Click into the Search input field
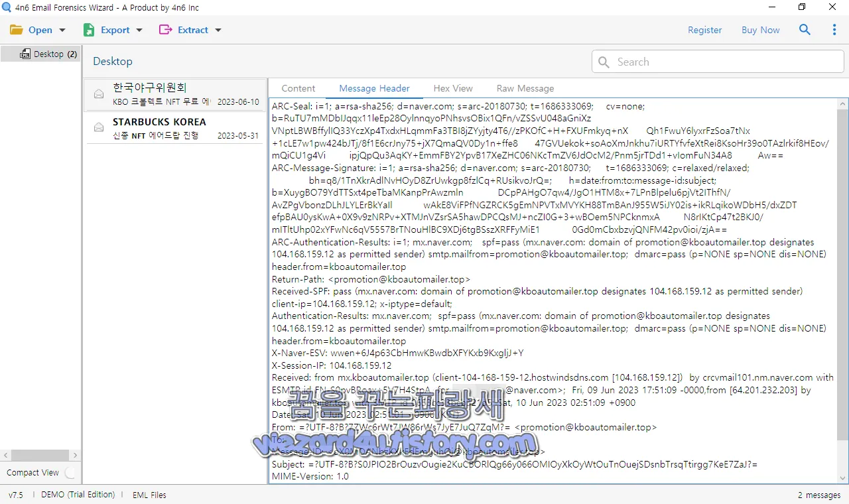This screenshot has width=849, height=504. pyautogui.click(x=718, y=62)
